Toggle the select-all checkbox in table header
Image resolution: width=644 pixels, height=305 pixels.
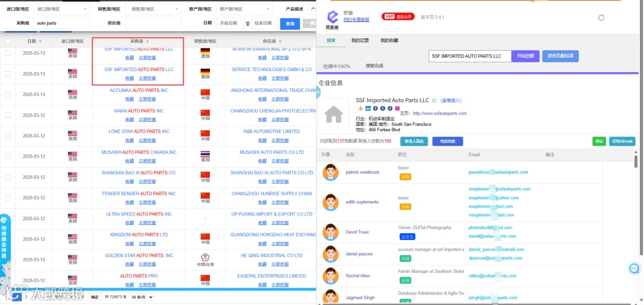pos(8,42)
